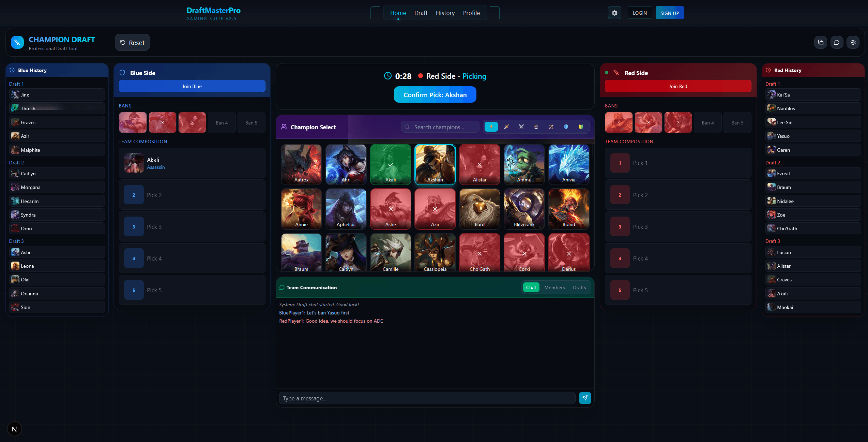Click Lee Sin in Red History

point(813,122)
